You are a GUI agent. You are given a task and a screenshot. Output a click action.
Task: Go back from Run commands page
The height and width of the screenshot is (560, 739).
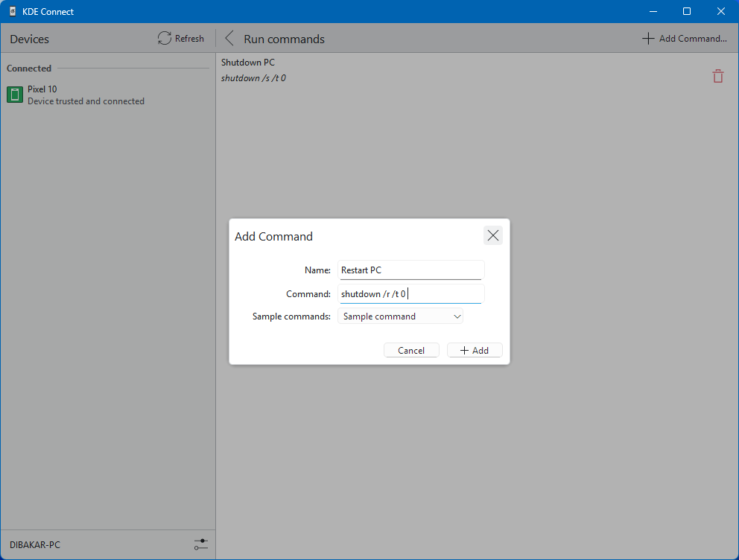click(x=229, y=39)
